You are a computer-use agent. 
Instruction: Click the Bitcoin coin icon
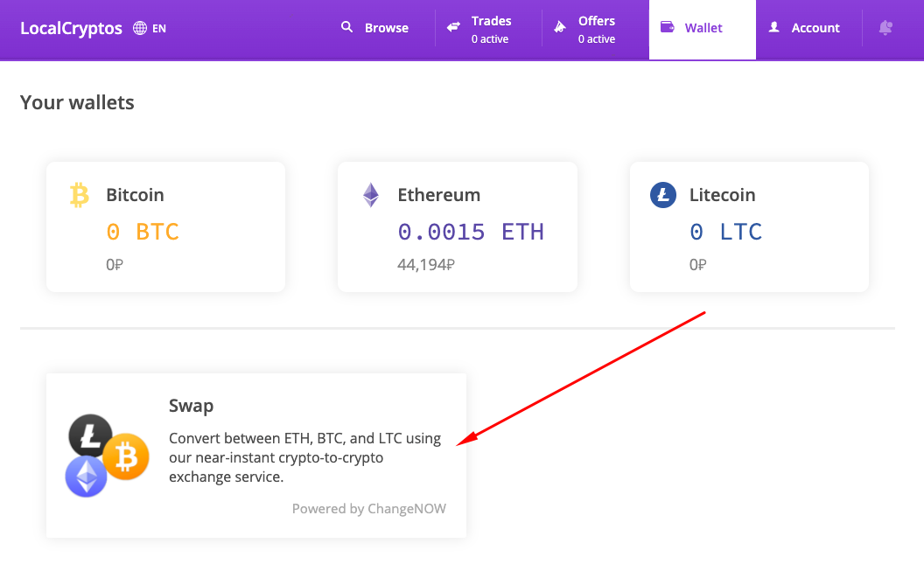tap(80, 194)
